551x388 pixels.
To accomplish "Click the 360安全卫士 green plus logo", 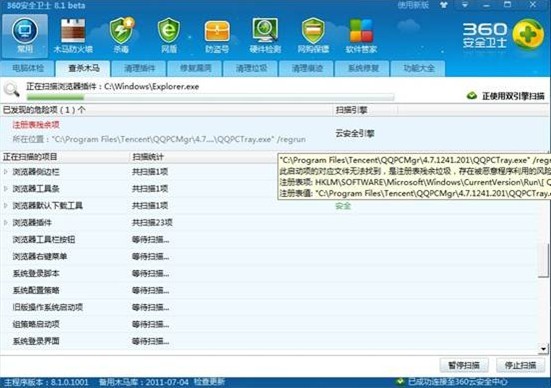I will pos(528,34).
